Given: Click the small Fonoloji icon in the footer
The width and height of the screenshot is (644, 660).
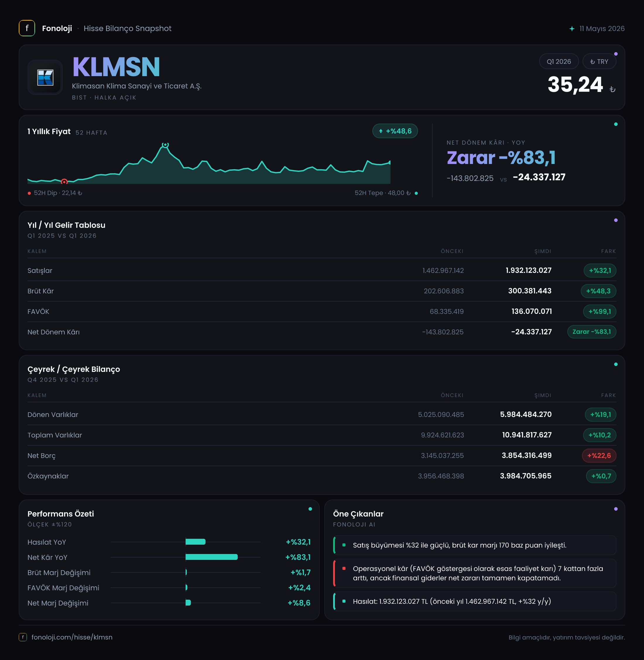Looking at the screenshot, I should [23, 637].
